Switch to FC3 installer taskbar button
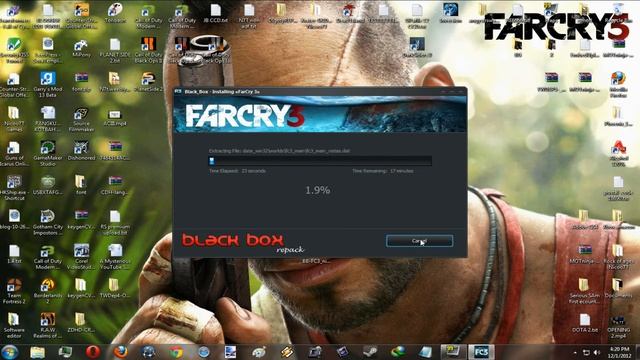 pyautogui.click(x=481, y=352)
